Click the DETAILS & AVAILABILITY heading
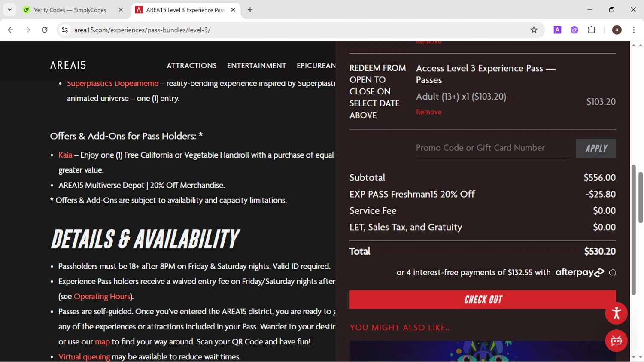644x362 pixels. (145, 239)
